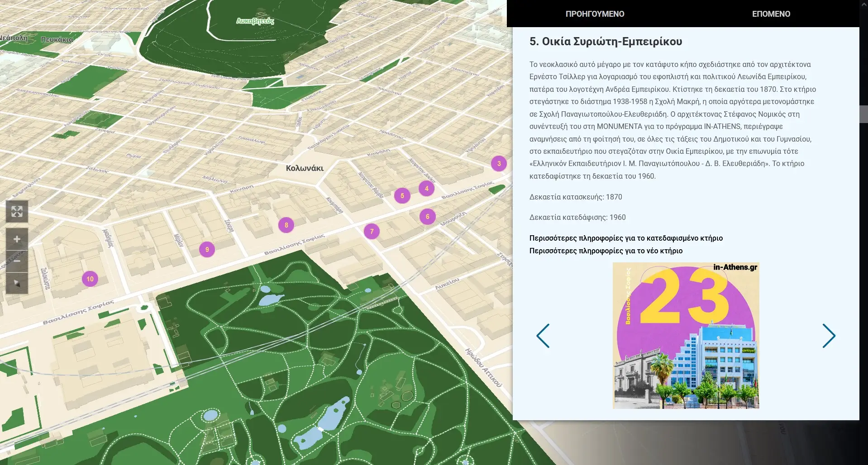Click the Δεκαετία κατασκευής: 1870 line
868x465 pixels.
tap(576, 197)
